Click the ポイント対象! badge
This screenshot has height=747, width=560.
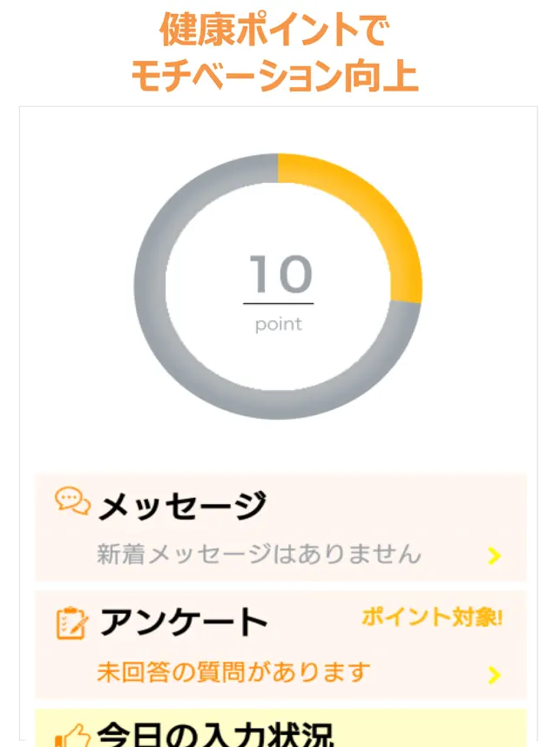[432, 617]
